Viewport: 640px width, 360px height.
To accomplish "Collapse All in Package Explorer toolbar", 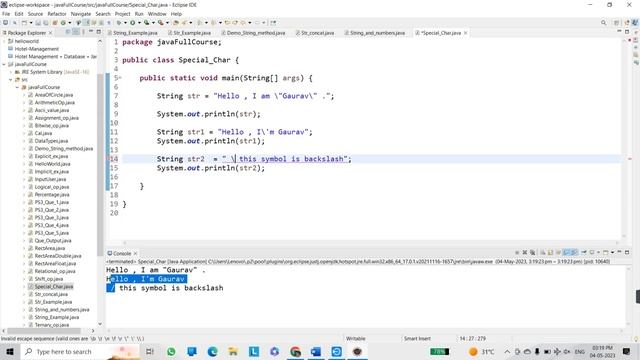I will 67,32.
